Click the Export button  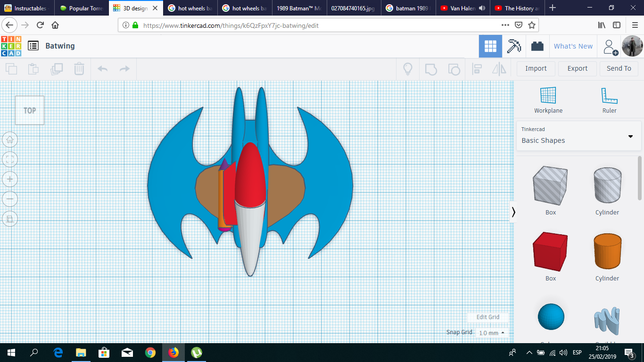pyautogui.click(x=577, y=68)
